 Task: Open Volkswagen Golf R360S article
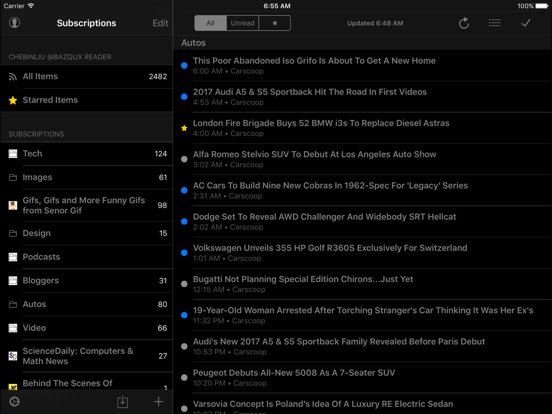click(x=363, y=253)
